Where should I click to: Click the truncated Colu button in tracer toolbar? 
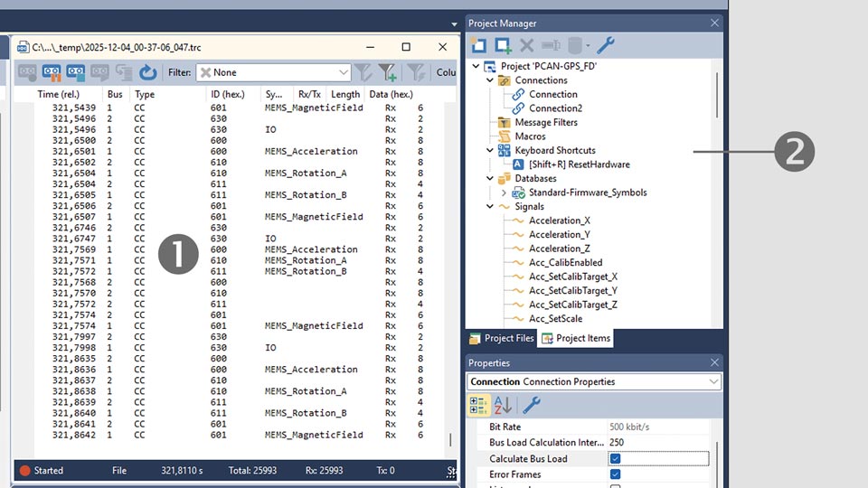[x=446, y=72]
